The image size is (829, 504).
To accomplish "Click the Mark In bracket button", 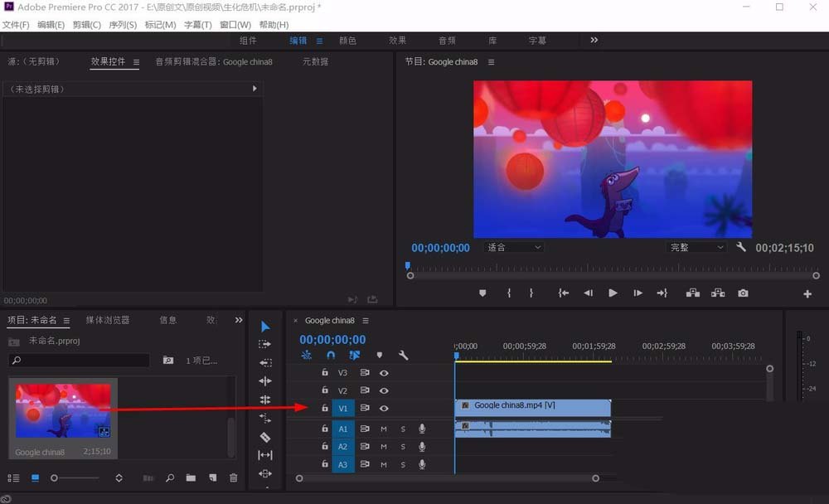I will pos(509,293).
